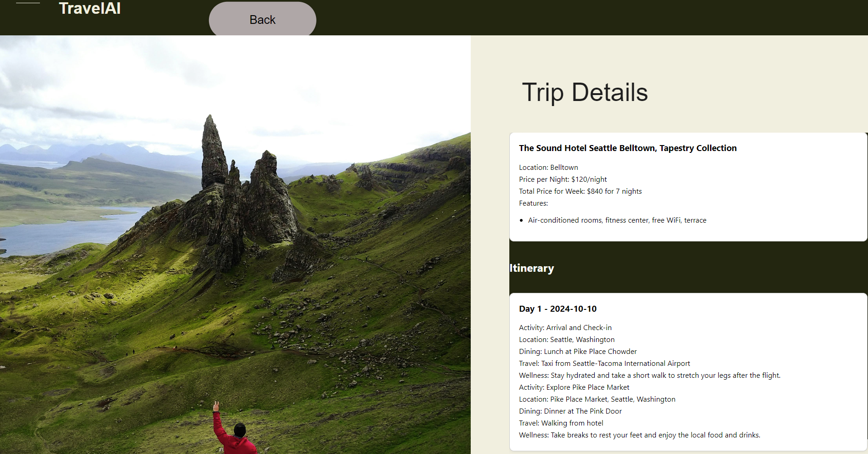Screen dimensions: 868x454
Task: Click Travel: Taxi from Seattle-Tacoma International Airport
Action: pos(604,363)
